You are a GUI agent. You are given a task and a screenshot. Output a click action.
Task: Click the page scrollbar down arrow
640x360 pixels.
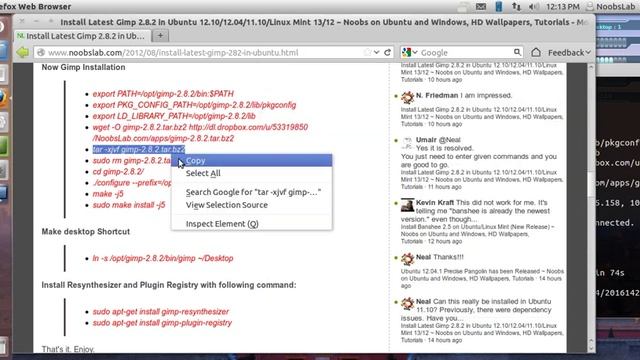(591, 349)
